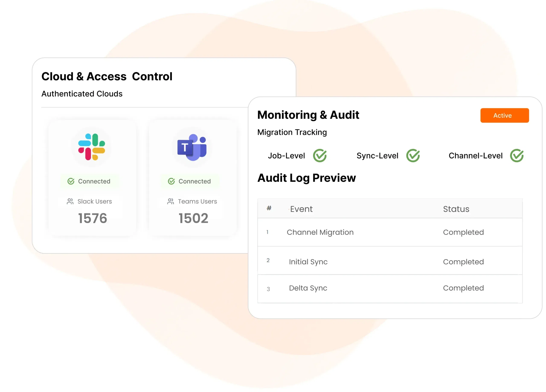This screenshot has width=546, height=392.
Task: Click the Microsoft Teams logo icon
Action: (x=192, y=147)
